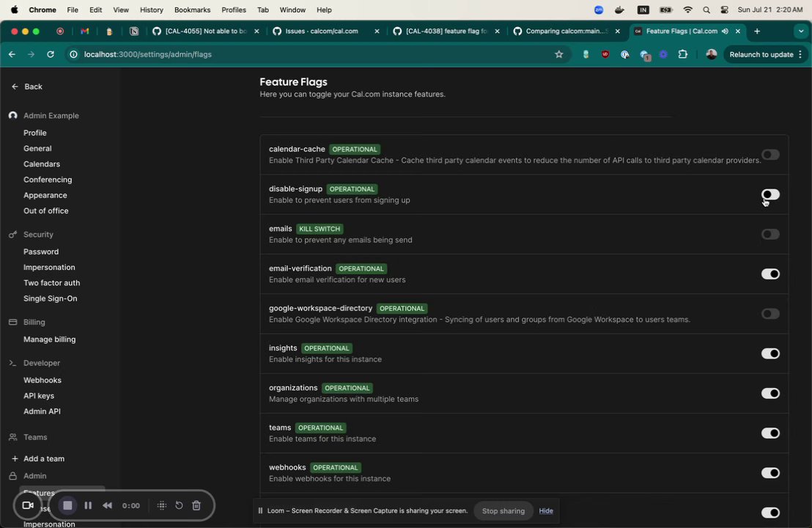Mute the Feature Flags tab audio
This screenshot has height=528, width=812.
click(x=725, y=31)
